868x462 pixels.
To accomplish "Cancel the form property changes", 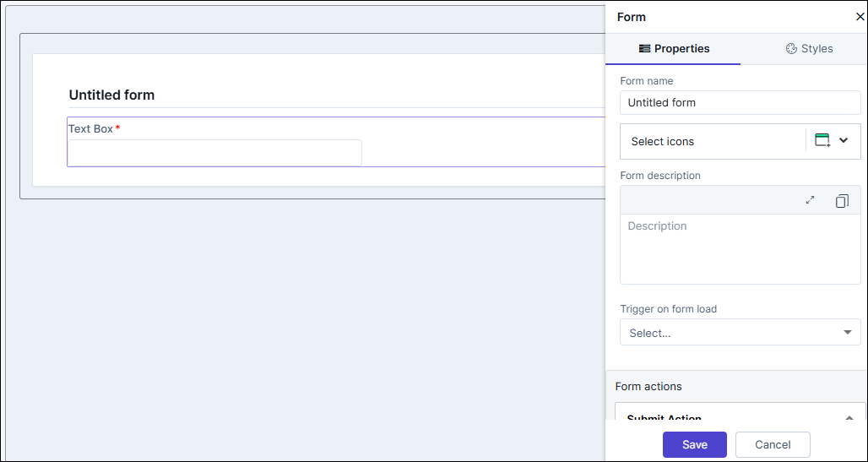I will pos(773,444).
